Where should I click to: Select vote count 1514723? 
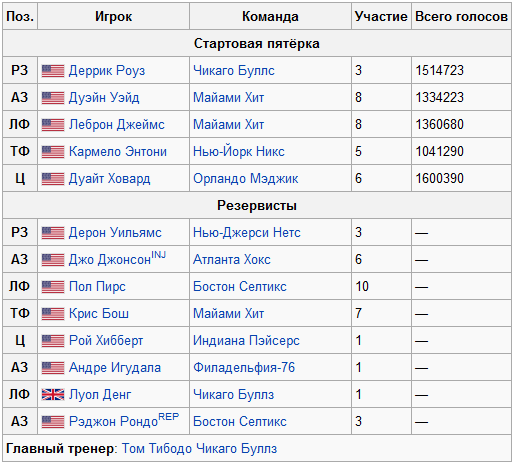point(439,71)
